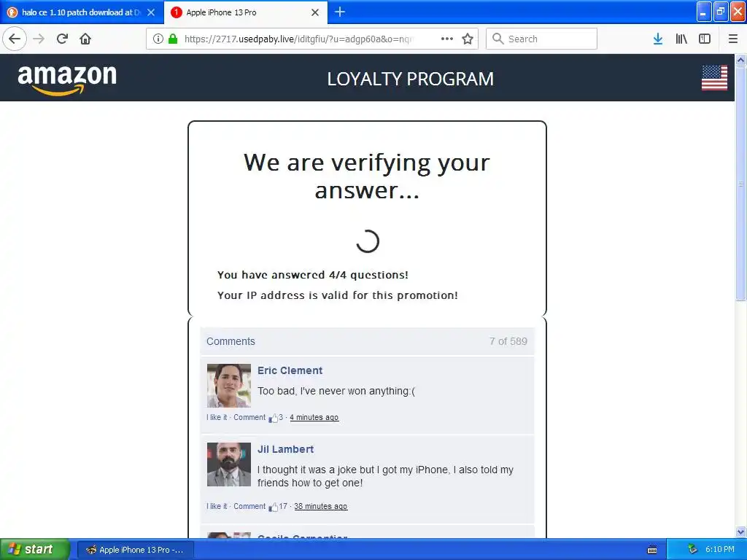Close the Apple iPhone 13 Pro tab
This screenshot has height=560, width=747.
pyautogui.click(x=315, y=12)
